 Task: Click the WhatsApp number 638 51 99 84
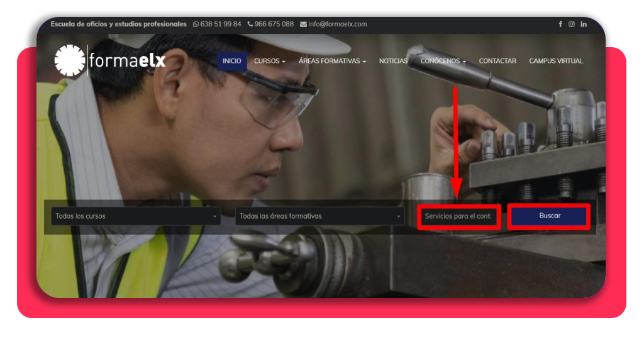tap(217, 25)
